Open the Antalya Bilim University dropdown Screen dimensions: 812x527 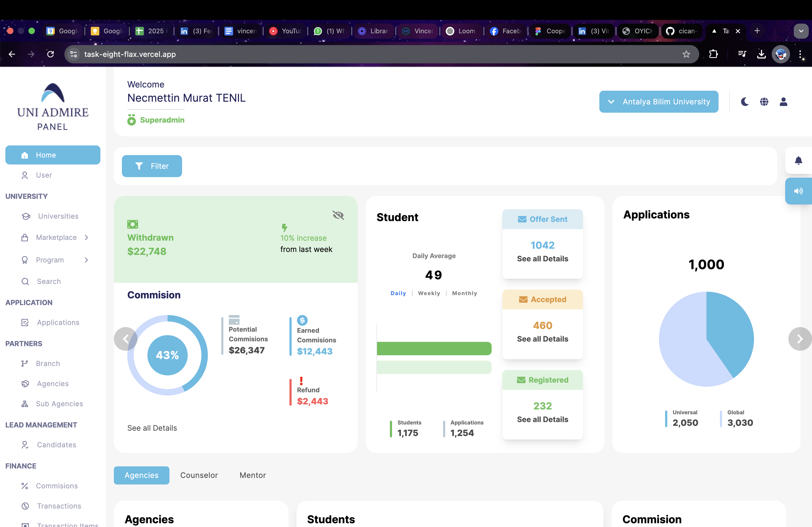point(659,102)
